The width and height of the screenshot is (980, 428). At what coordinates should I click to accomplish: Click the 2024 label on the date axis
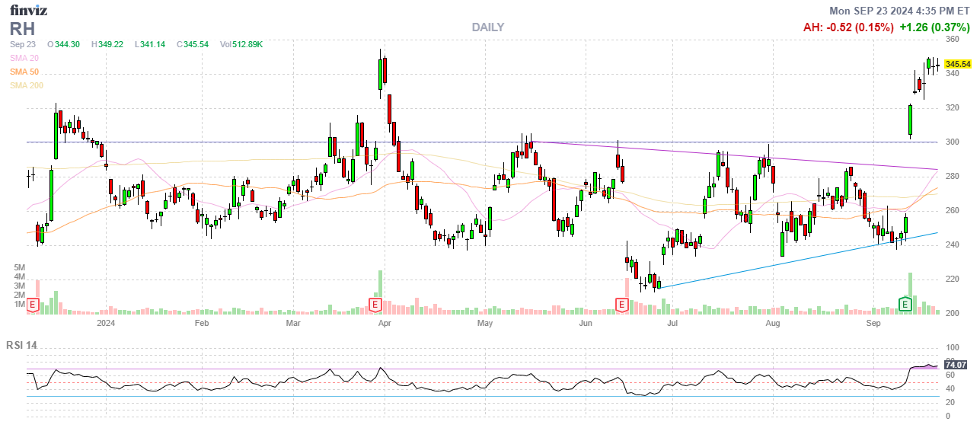[x=106, y=323]
